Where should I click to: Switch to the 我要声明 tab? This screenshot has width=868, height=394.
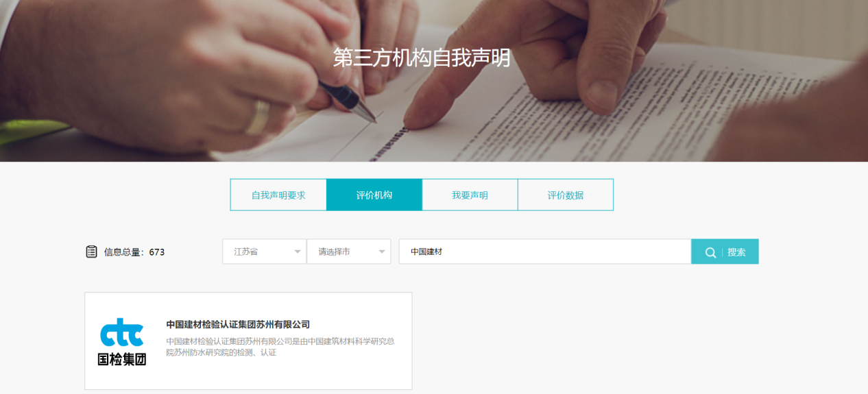(470, 195)
